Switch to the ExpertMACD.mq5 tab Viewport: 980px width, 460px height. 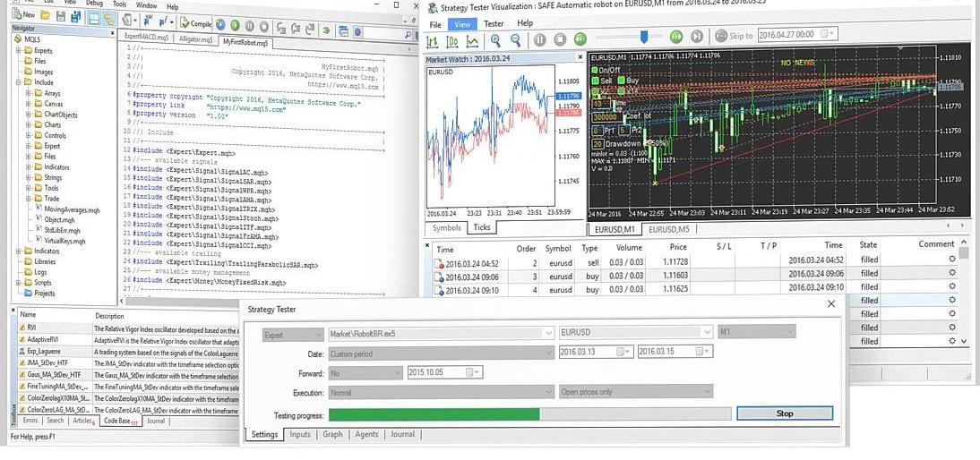pyautogui.click(x=146, y=38)
